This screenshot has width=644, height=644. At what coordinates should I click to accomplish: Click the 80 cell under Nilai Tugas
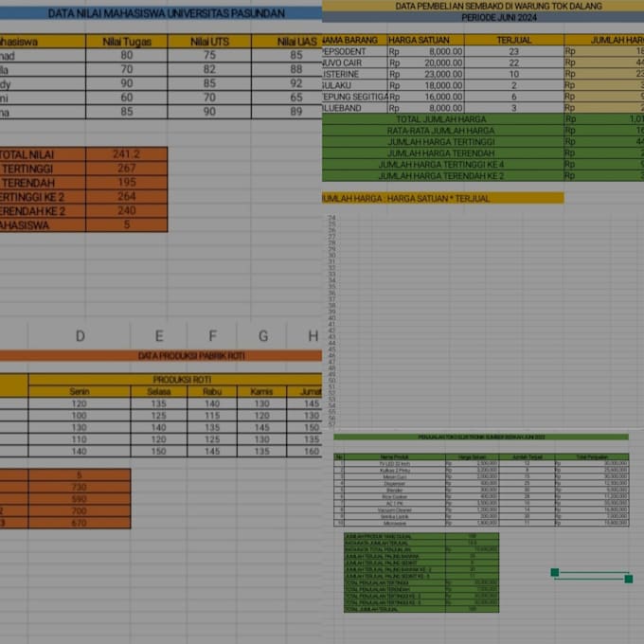click(127, 56)
